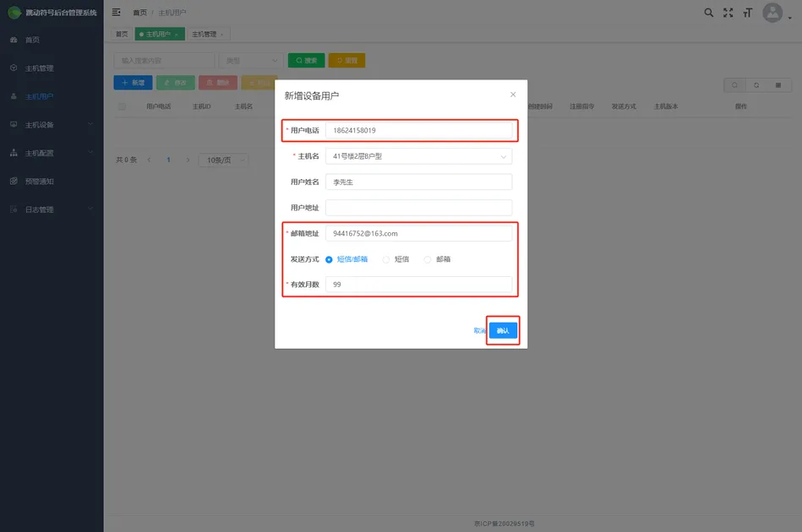Open 首页 in the sidebar
Image resolution: width=802 pixels, height=532 pixels.
(x=52, y=40)
